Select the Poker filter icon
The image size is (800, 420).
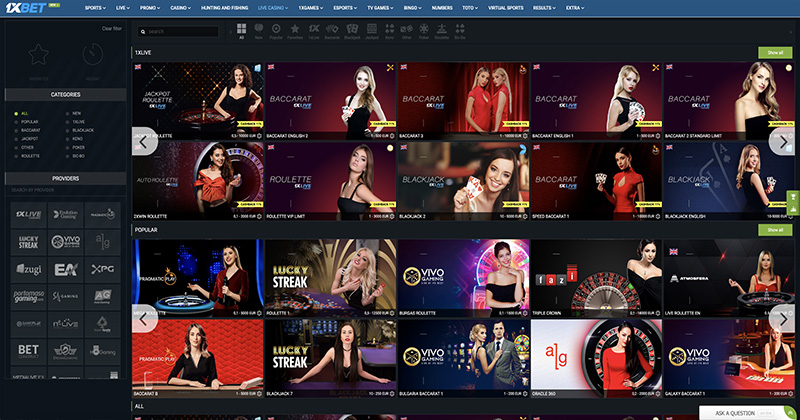coord(424,31)
